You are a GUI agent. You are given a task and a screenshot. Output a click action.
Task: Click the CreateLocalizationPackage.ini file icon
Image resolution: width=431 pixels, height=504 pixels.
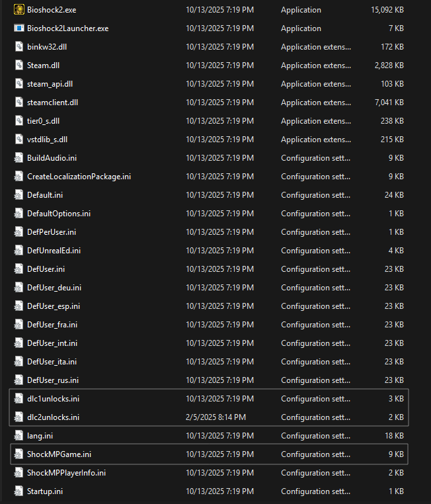point(19,177)
